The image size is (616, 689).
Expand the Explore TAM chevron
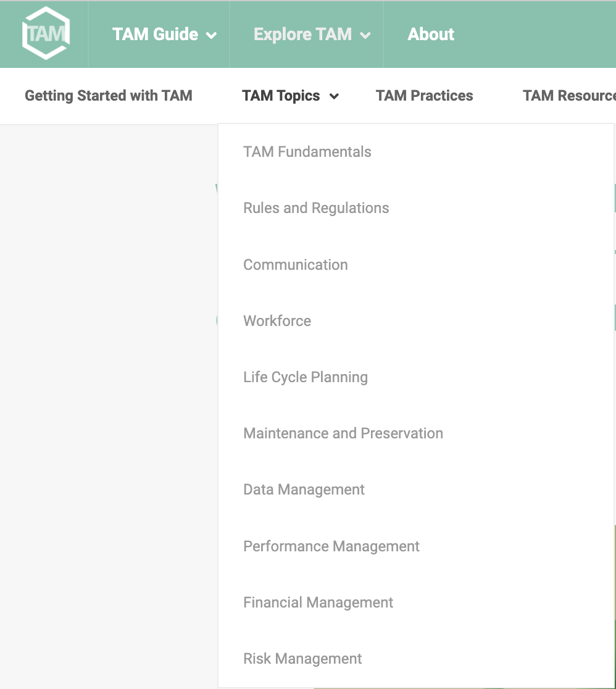coord(365,36)
